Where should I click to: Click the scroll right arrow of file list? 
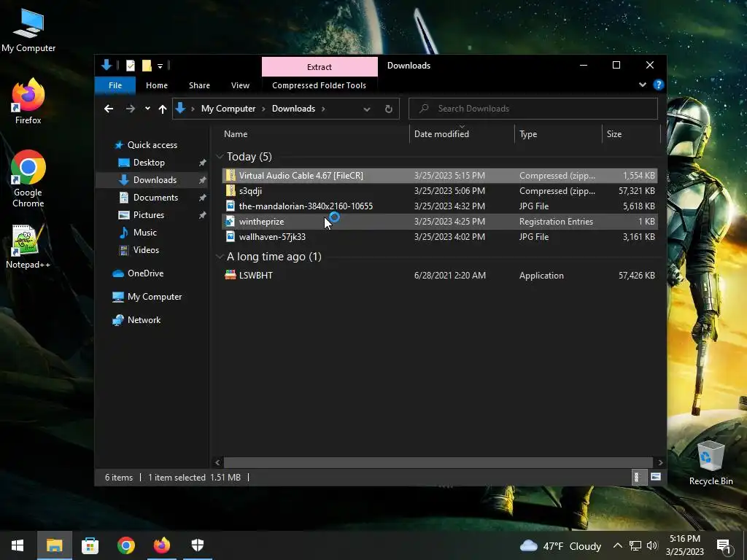click(659, 462)
